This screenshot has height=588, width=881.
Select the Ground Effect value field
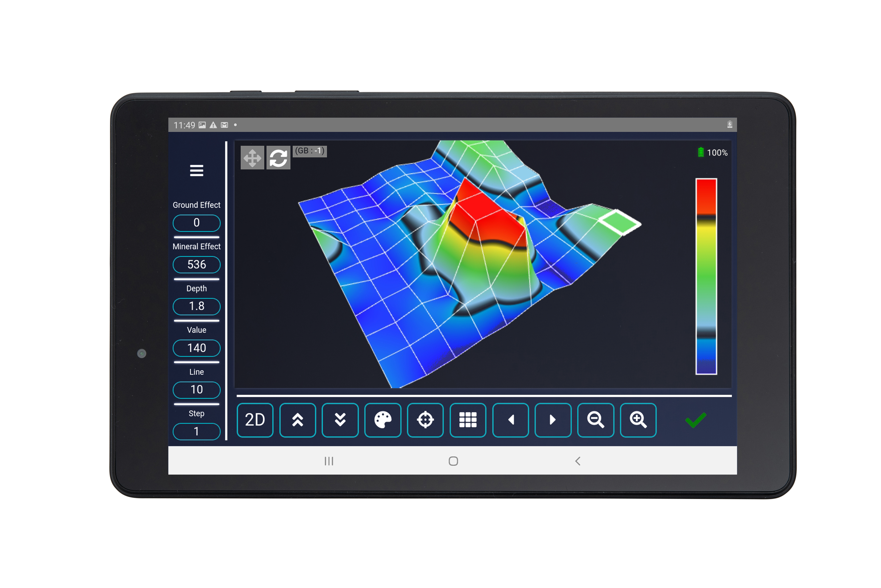[196, 223]
